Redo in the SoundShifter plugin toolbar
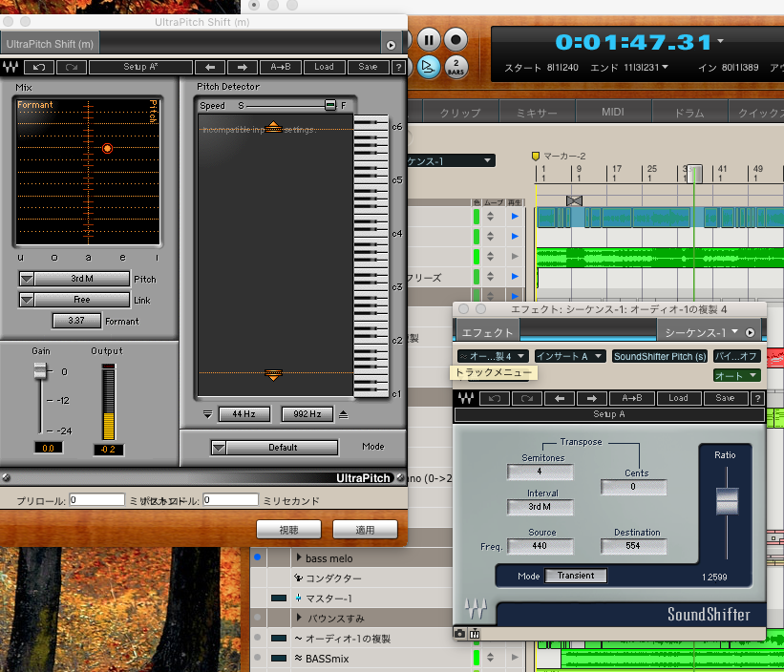The width and height of the screenshot is (784, 672). (x=527, y=398)
